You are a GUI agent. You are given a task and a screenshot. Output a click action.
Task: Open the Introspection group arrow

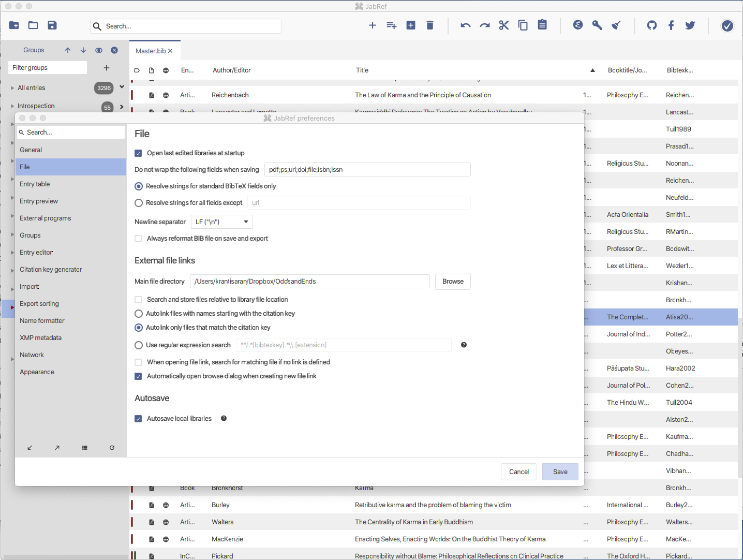(122, 107)
